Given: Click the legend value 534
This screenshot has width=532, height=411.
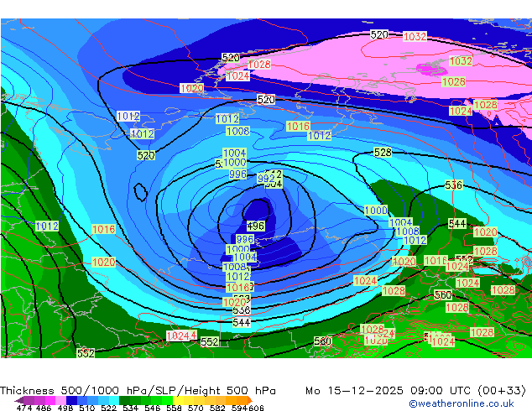Looking at the screenshot, I should click(x=130, y=408).
